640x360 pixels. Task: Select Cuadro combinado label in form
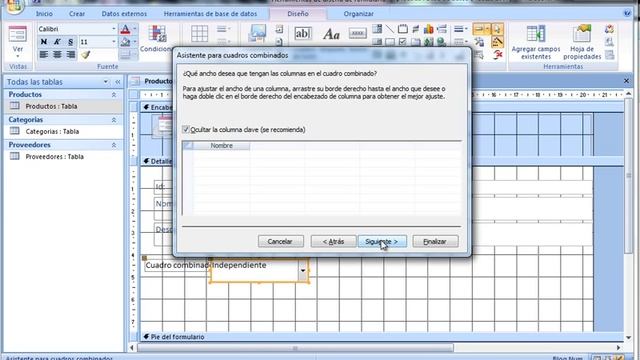(177, 265)
